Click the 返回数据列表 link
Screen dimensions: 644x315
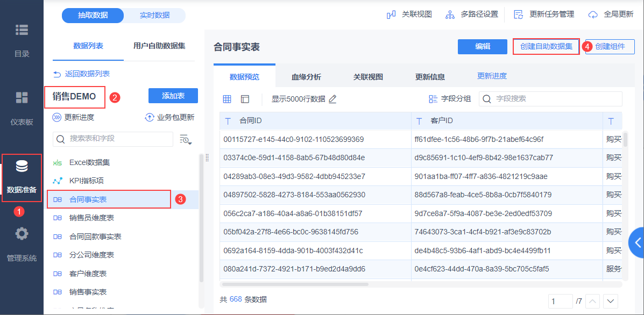coord(87,74)
